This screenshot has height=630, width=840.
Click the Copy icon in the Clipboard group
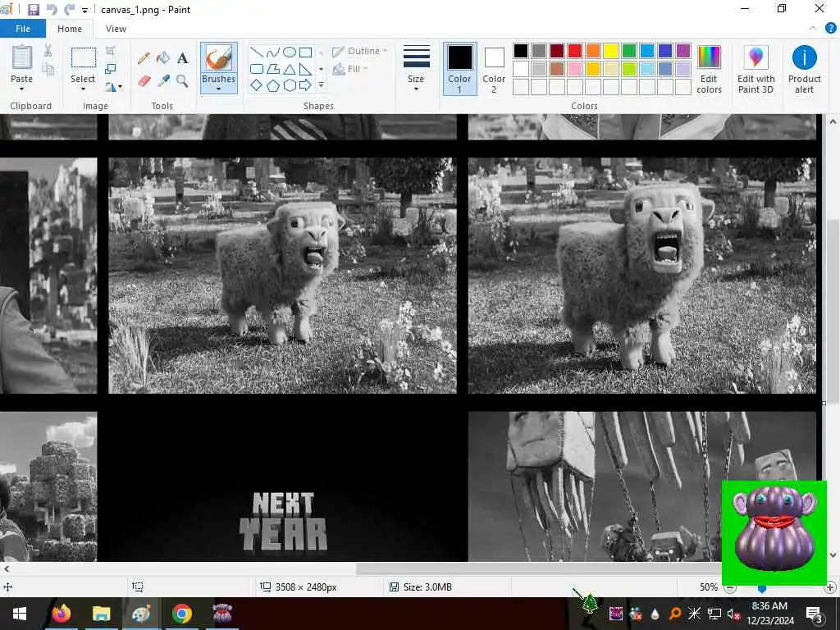48,69
